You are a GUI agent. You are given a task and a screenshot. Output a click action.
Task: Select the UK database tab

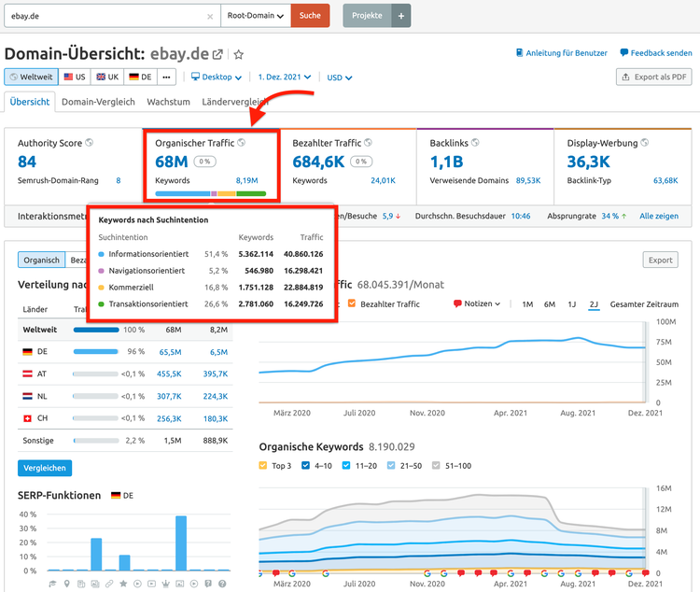click(107, 77)
